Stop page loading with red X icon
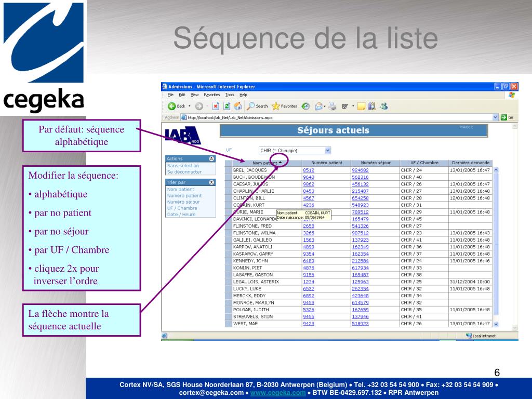 [216, 106]
